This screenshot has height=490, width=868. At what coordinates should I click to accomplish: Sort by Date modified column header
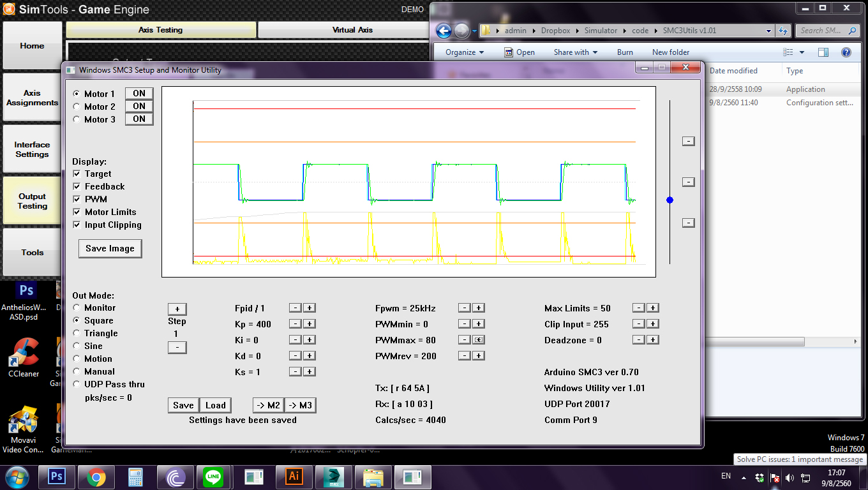tap(733, 71)
